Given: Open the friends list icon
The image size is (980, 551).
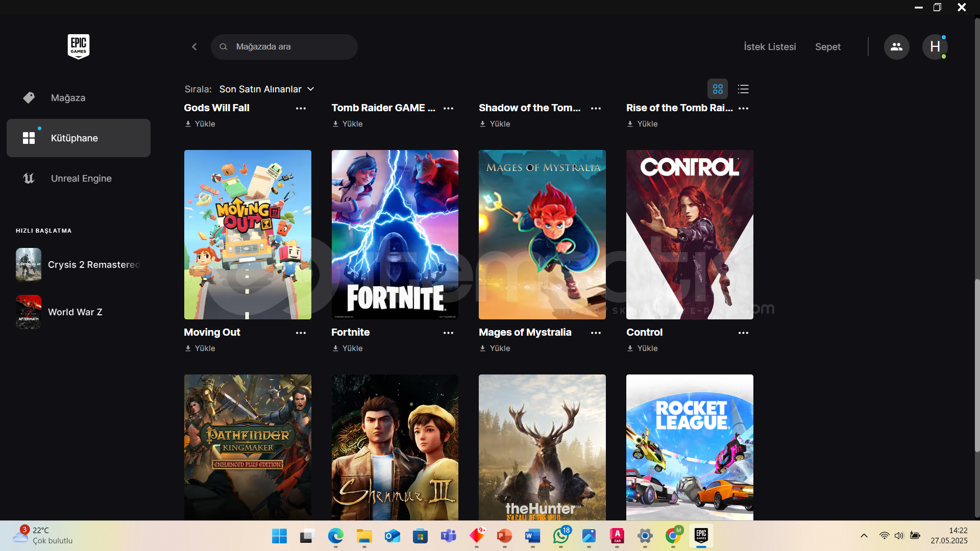Looking at the screenshot, I should (896, 47).
